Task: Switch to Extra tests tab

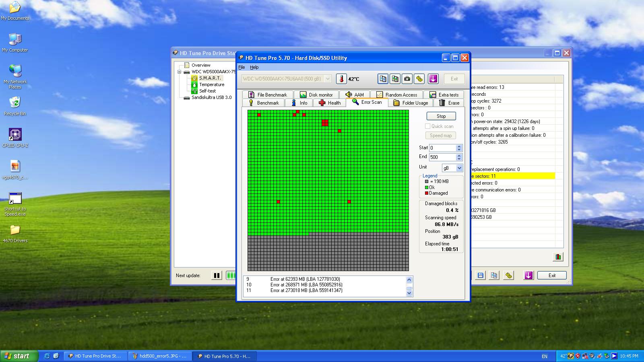Action: click(x=444, y=95)
